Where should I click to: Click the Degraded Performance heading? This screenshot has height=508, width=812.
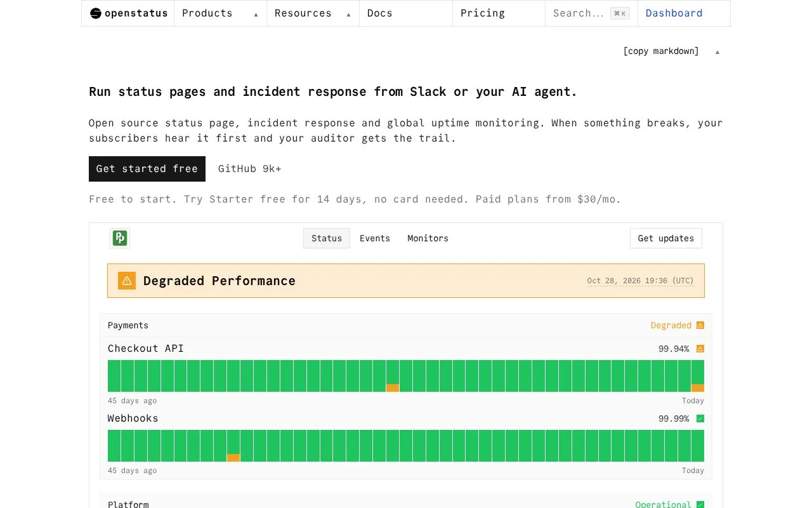click(x=219, y=281)
